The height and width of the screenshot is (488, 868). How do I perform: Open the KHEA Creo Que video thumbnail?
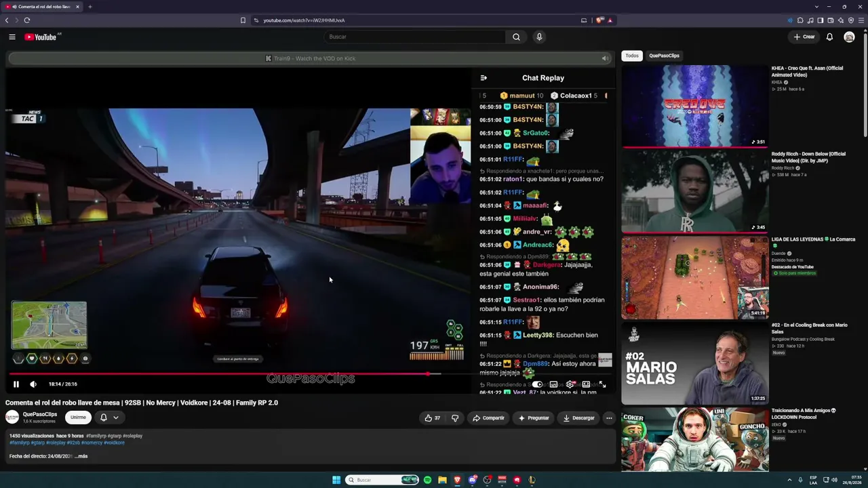tap(695, 106)
